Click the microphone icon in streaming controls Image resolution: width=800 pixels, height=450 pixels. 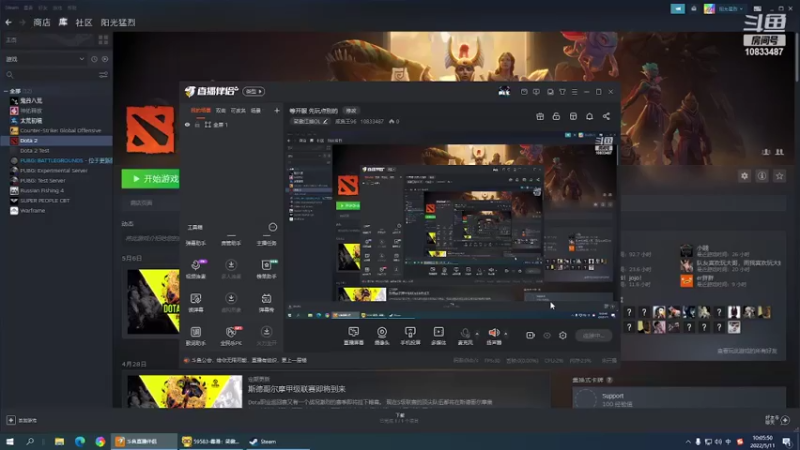(465, 333)
